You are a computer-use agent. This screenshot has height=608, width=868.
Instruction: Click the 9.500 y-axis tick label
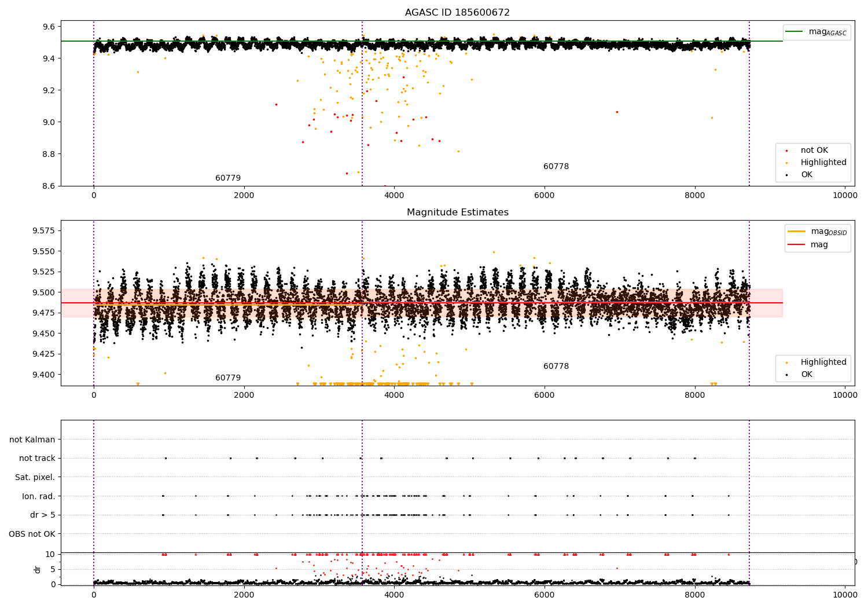click(x=45, y=292)
